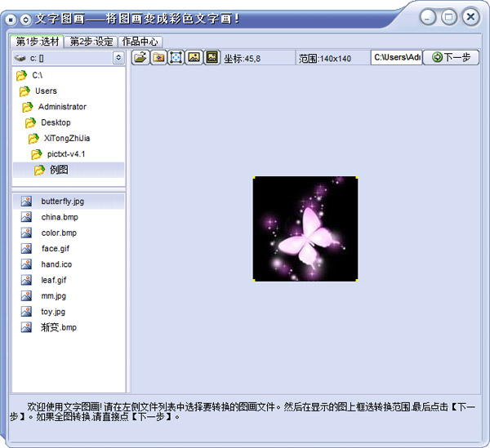Screen dimensions: 490x448
Task: Click the file path input field
Action: pos(397,57)
